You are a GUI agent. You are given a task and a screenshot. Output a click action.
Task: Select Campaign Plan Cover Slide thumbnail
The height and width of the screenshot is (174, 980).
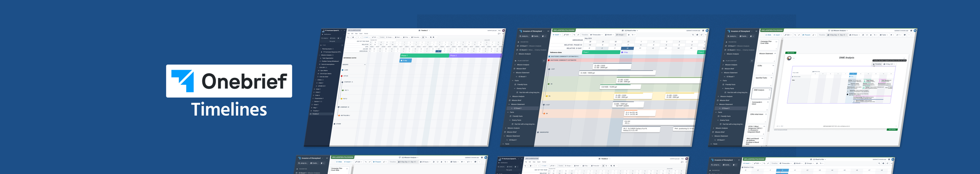(x=769, y=45)
